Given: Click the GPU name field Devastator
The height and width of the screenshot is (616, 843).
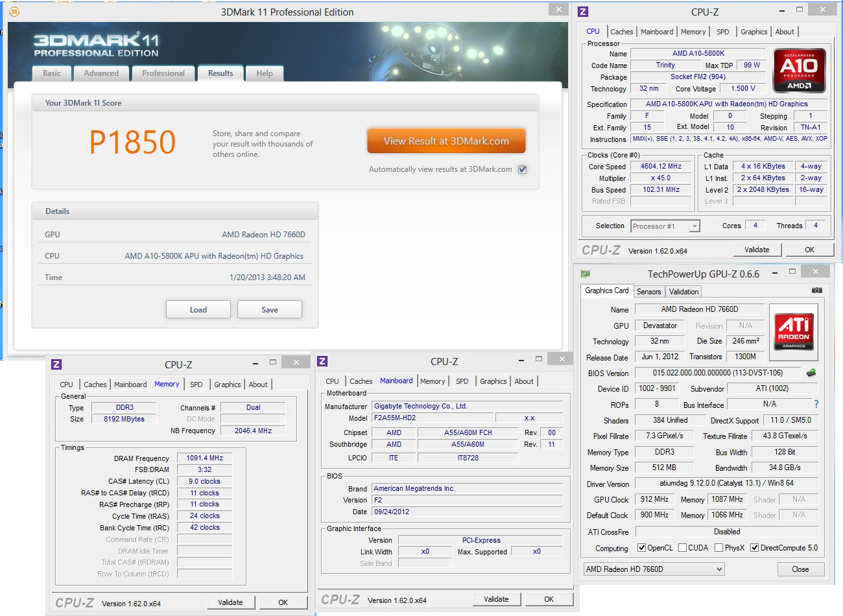Looking at the screenshot, I should click(x=659, y=326).
